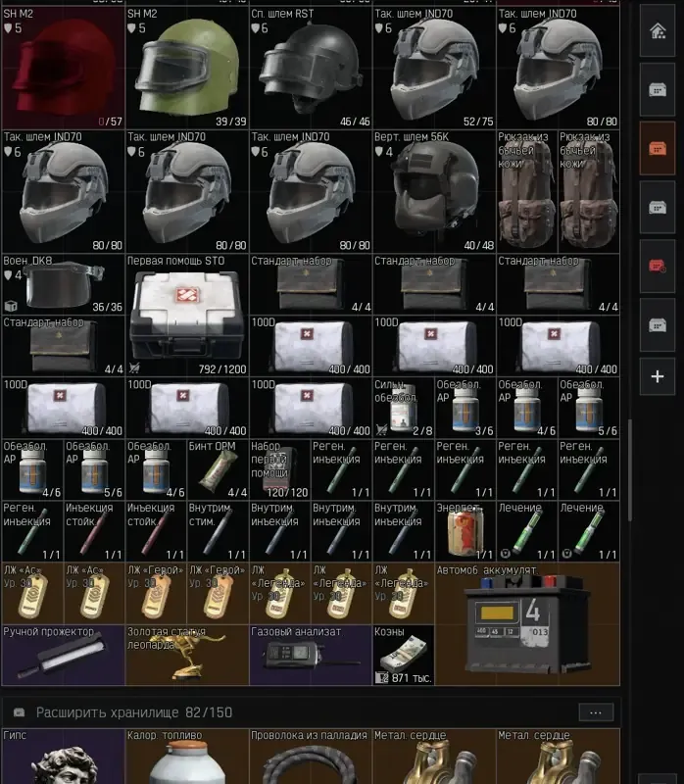
Task: Click the inventory vertical scrollbar
Action: 629,470
